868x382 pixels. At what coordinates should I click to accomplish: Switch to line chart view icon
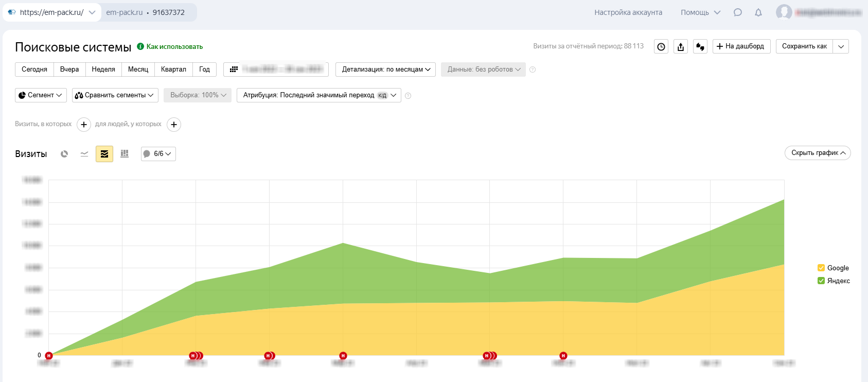point(84,154)
